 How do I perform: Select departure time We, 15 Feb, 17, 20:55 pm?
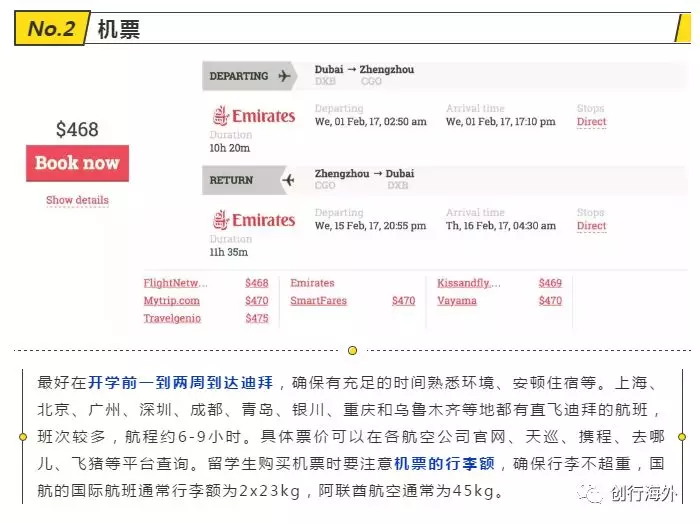(371, 226)
